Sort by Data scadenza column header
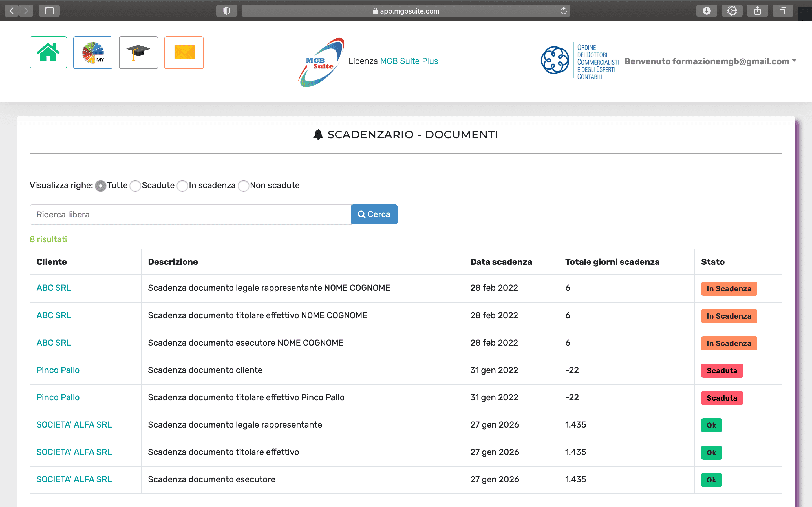The image size is (812, 507). [x=501, y=262]
